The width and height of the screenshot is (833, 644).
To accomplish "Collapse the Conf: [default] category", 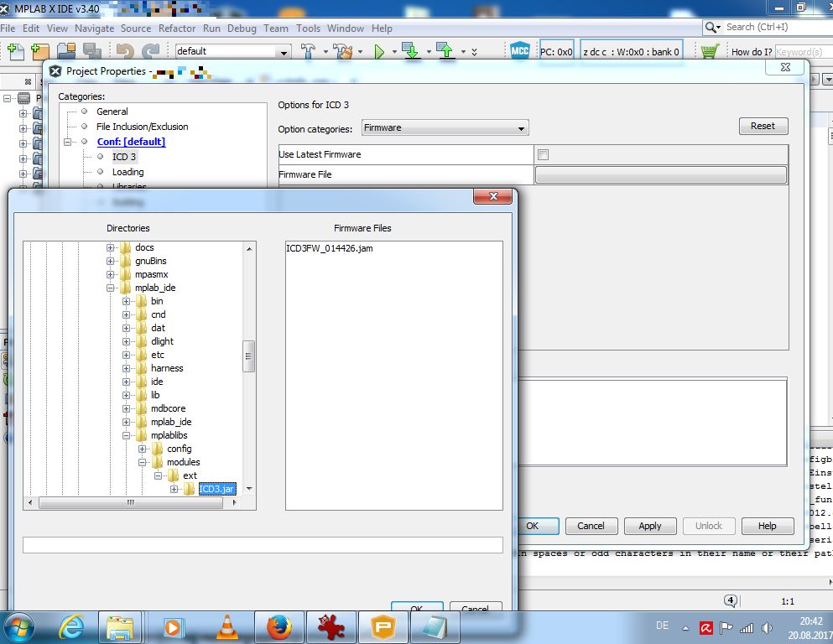I will (67, 142).
